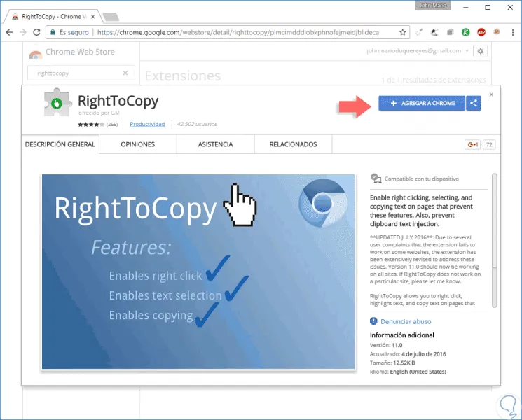The height and width of the screenshot is (420, 522).
Task: Click the '42.502 usuarios' text
Action: coord(197,124)
